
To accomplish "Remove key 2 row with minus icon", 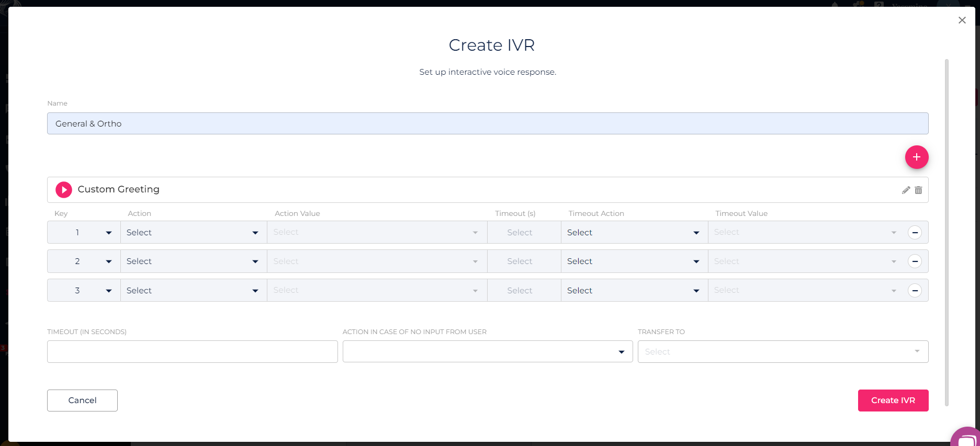I will (x=915, y=261).
